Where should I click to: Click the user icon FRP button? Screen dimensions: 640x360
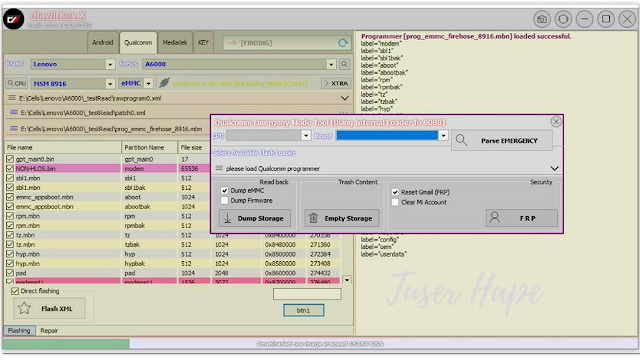[x=522, y=218]
